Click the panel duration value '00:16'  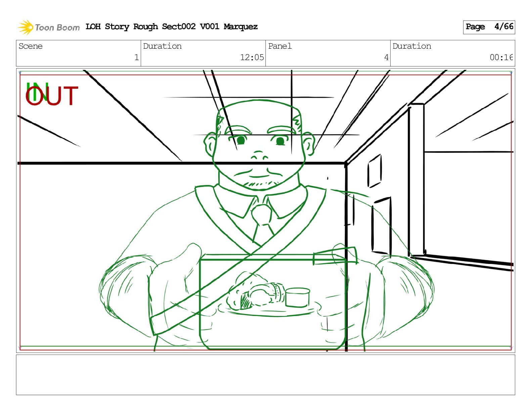tap(501, 57)
